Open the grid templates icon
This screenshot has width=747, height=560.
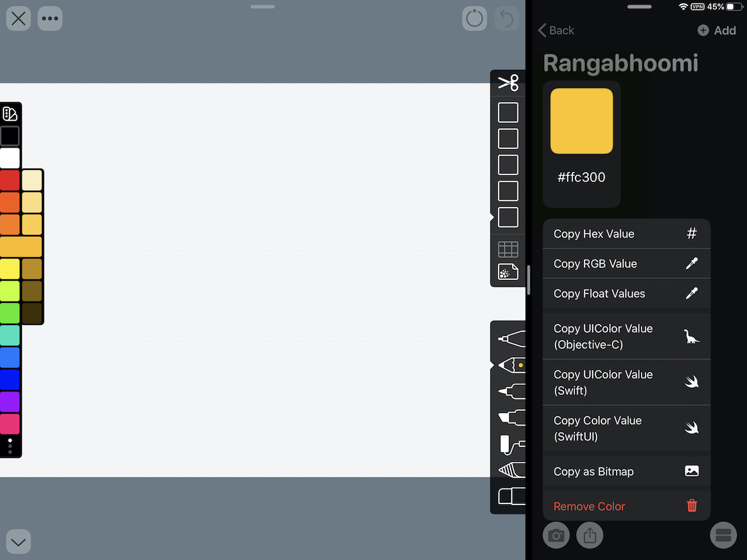(x=508, y=249)
